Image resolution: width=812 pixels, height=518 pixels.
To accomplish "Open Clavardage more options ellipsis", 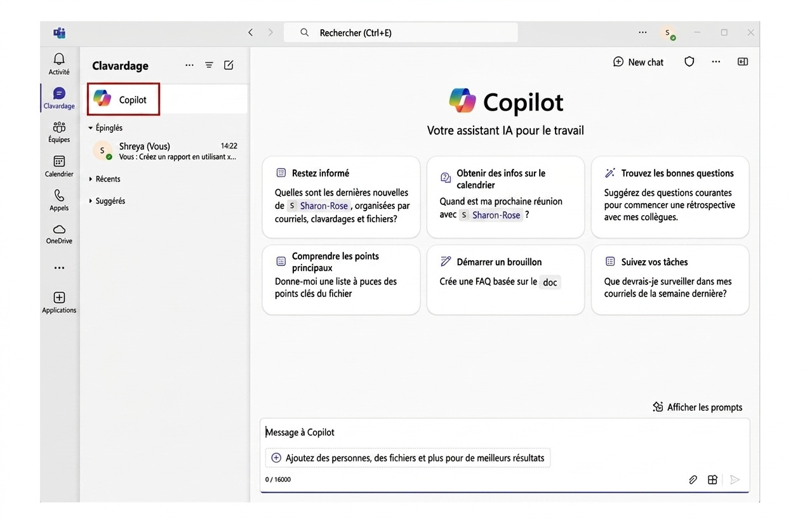I will [189, 65].
